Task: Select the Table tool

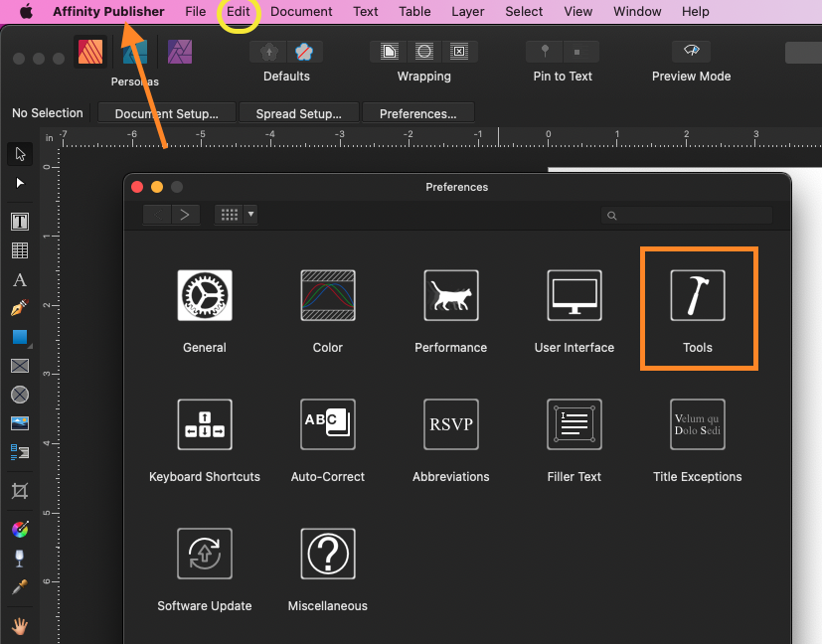Action: (x=20, y=250)
